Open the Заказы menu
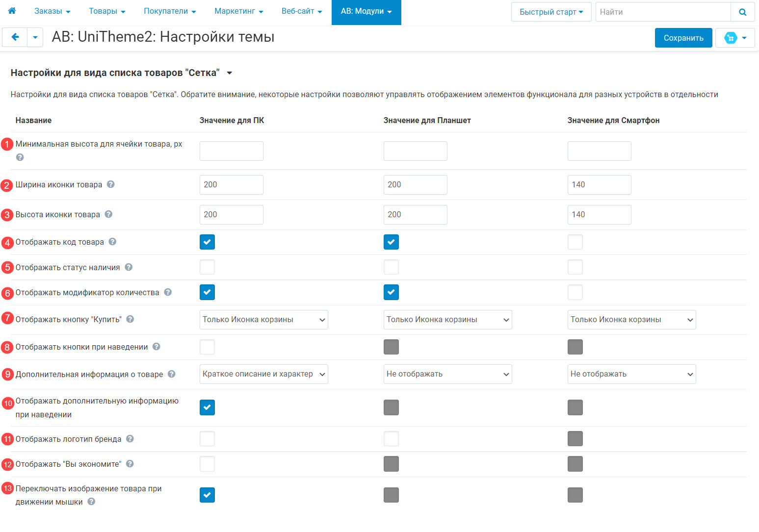This screenshot has height=532, width=759. tap(52, 11)
